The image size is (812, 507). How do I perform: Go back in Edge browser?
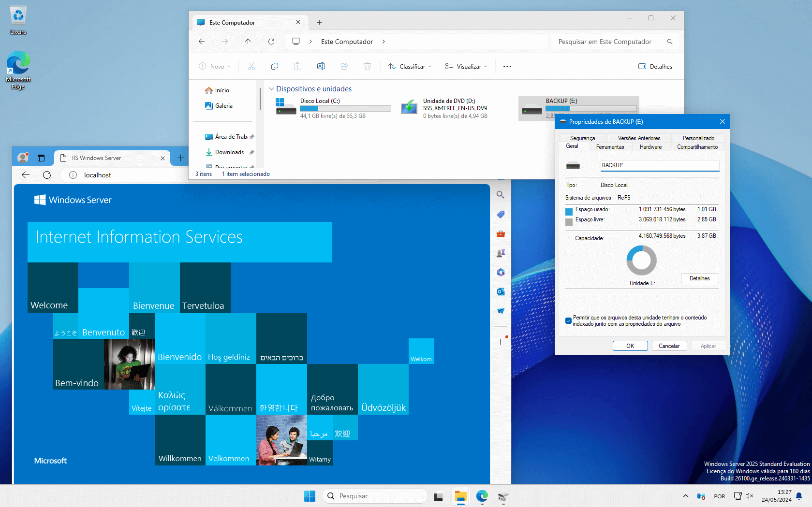point(26,175)
